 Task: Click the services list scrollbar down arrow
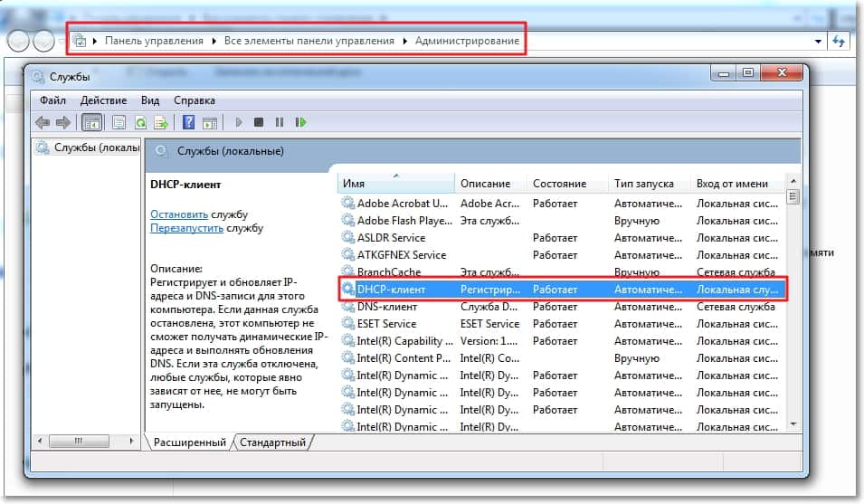tap(793, 423)
